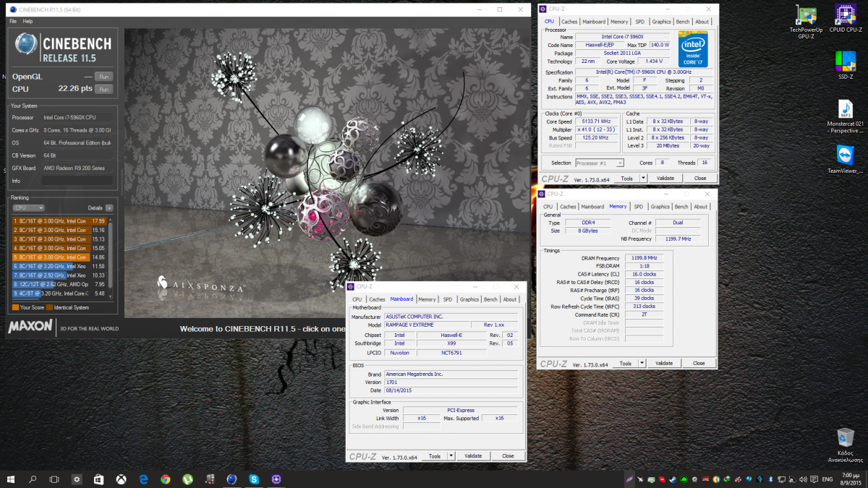This screenshot has width=868, height=488.
Task: Open Skype from the taskbar
Action: tap(254, 479)
